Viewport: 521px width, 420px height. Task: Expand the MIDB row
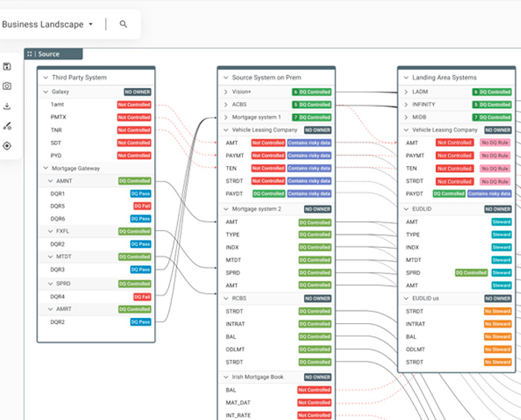(406, 118)
